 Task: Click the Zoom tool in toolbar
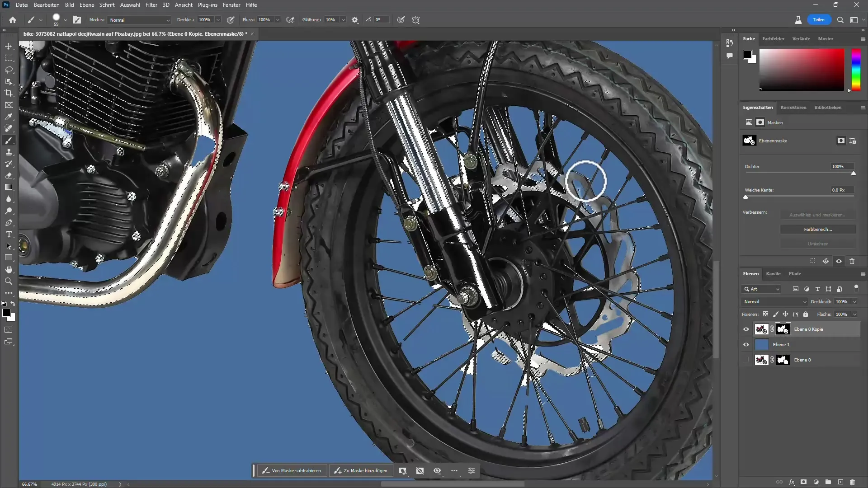tap(9, 281)
